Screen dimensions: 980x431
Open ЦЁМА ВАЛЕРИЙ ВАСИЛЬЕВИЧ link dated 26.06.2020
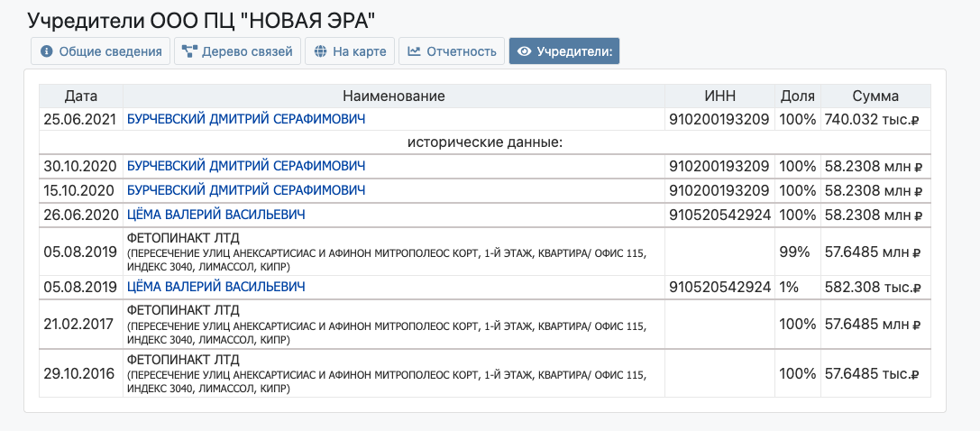215,215
